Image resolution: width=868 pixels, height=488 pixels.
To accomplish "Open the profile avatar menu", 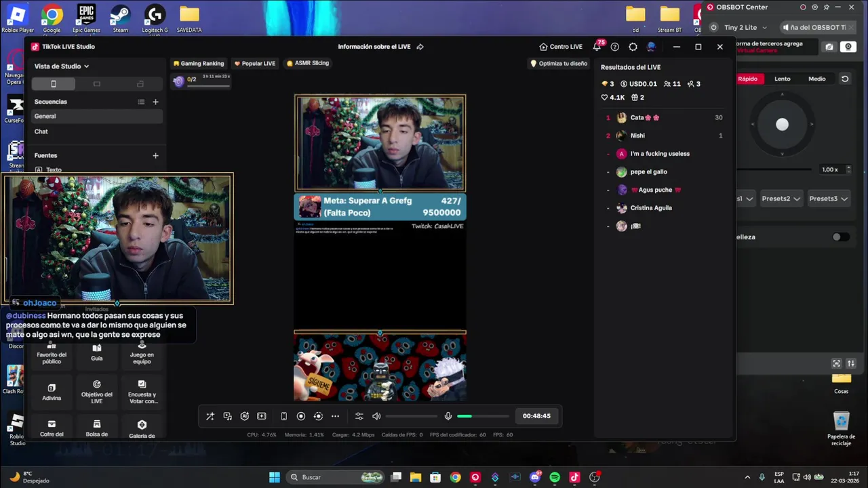I will tap(651, 47).
